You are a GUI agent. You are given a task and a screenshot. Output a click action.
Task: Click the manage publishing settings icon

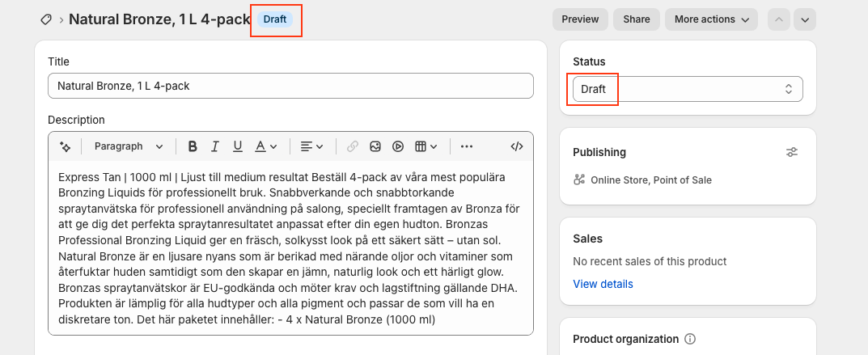(792, 152)
